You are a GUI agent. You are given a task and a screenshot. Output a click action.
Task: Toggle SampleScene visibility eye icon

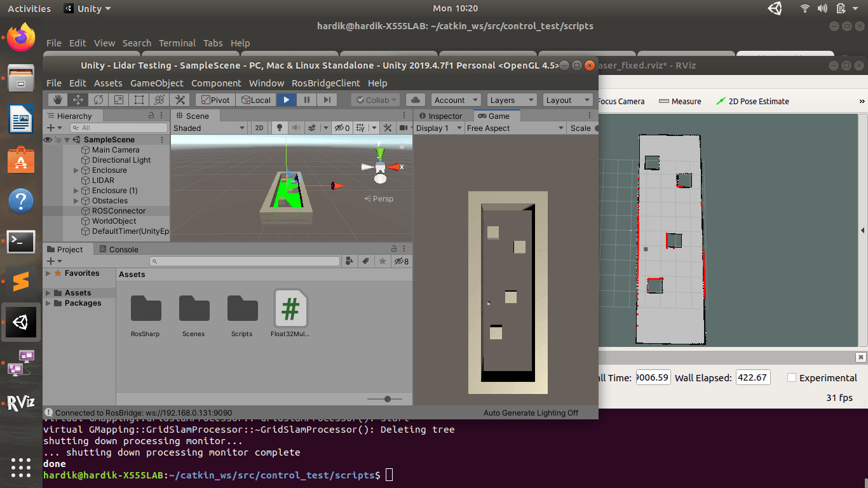click(x=48, y=140)
